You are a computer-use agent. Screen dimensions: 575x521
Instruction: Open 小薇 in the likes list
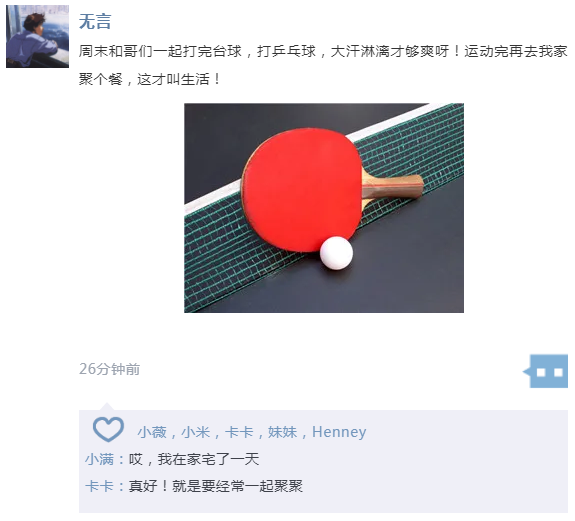(152, 432)
